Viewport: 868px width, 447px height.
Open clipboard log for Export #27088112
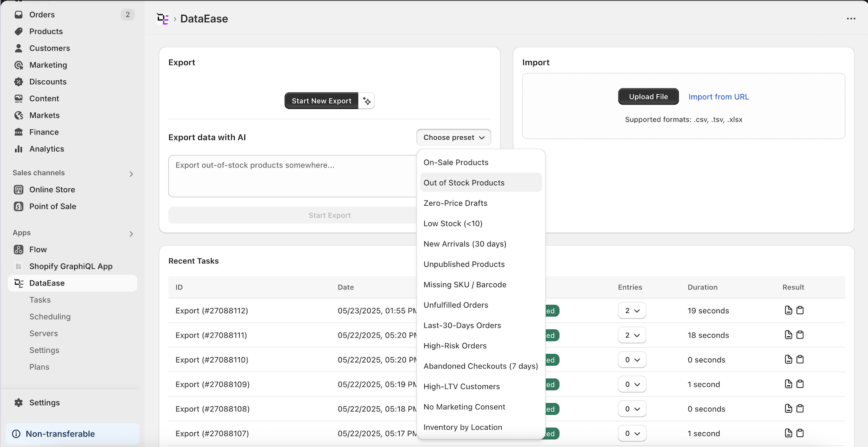pyautogui.click(x=800, y=310)
